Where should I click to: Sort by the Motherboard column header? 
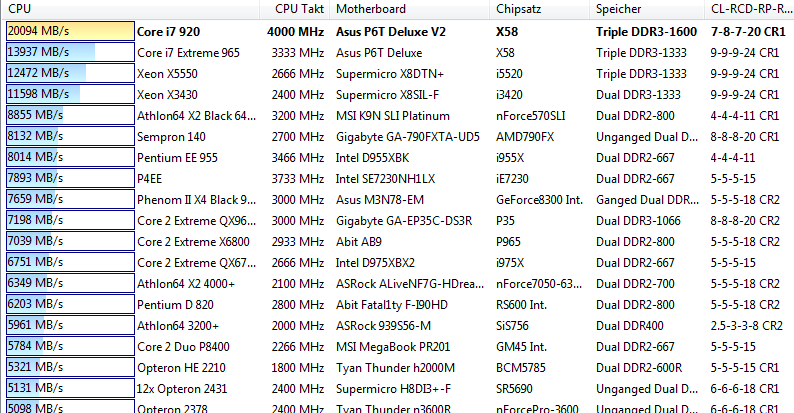coord(409,9)
